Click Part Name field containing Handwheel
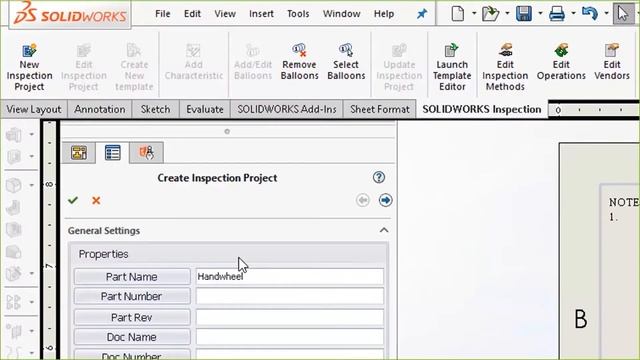640x360 pixels. point(290,277)
